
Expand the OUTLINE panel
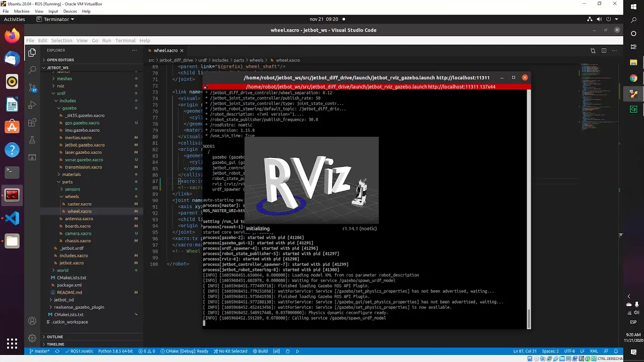(x=55, y=337)
